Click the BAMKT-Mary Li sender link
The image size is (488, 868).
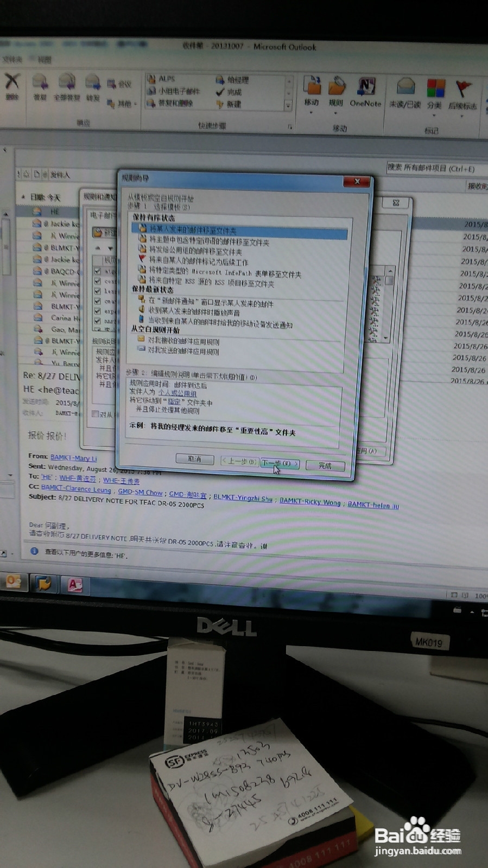point(73,458)
